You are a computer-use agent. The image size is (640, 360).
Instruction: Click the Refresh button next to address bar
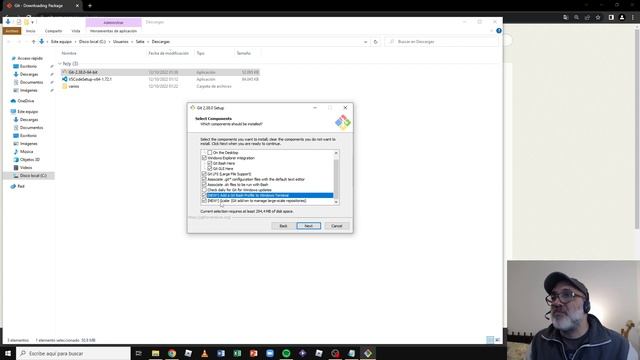(x=376, y=42)
